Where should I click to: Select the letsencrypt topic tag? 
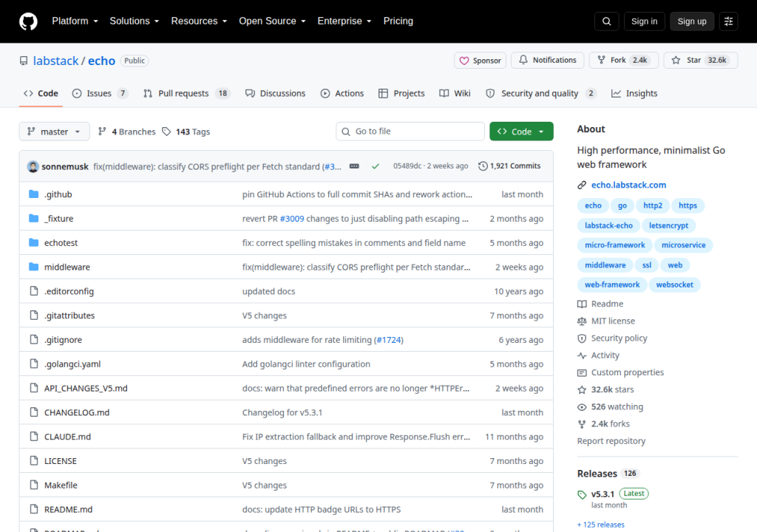(x=668, y=225)
